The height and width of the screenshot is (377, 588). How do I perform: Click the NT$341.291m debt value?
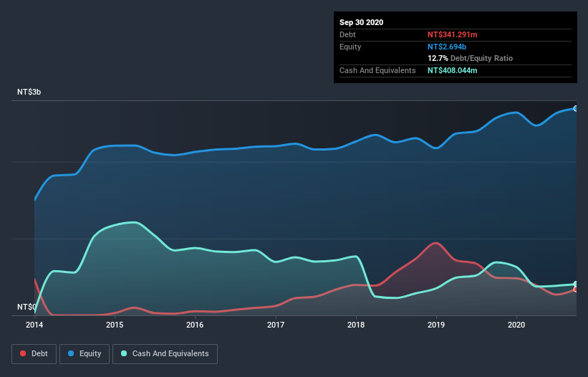[x=452, y=34]
